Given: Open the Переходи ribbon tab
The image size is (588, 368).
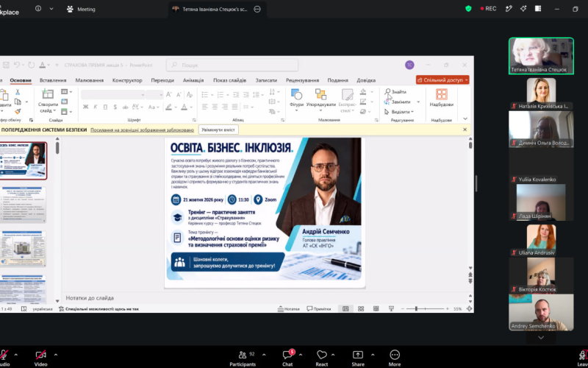Looking at the screenshot, I should [x=162, y=80].
